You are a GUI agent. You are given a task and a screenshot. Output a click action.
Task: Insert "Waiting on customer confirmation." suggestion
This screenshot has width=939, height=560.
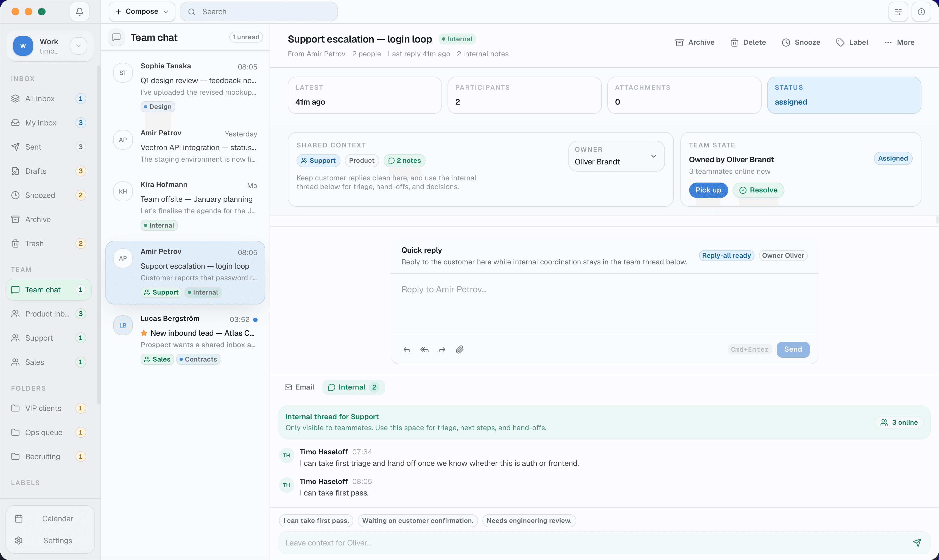click(x=417, y=520)
